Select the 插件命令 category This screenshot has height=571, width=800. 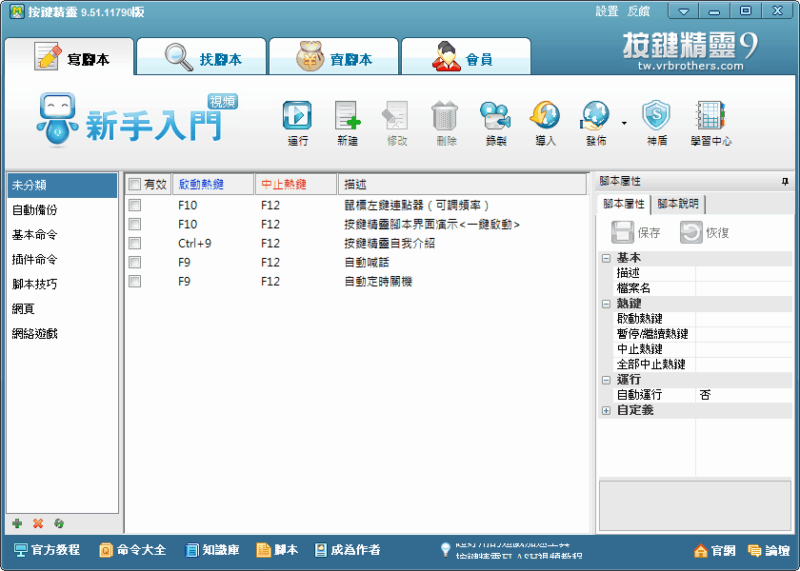[x=62, y=259]
